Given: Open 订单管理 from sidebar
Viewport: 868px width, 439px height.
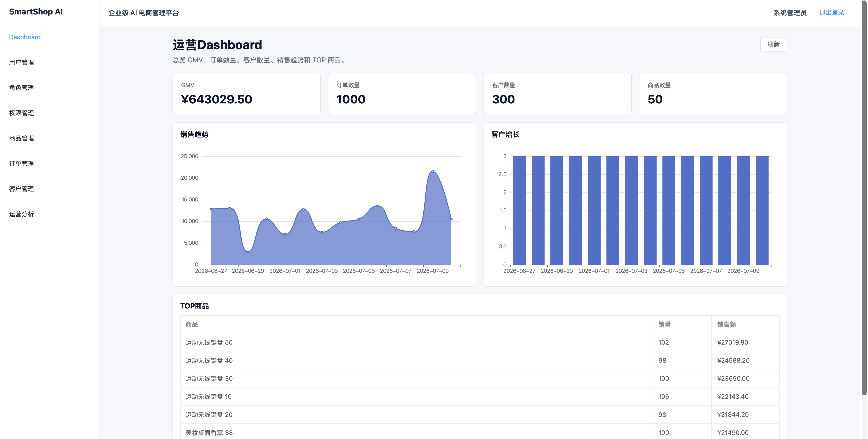Looking at the screenshot, I should click(21, 163).
